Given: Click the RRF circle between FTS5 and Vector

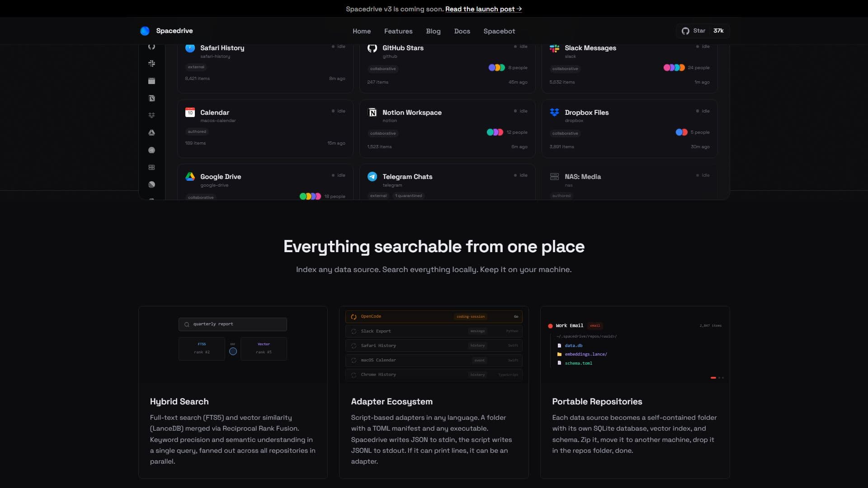Looking at the screenshot, I should (x=233, y=351).
